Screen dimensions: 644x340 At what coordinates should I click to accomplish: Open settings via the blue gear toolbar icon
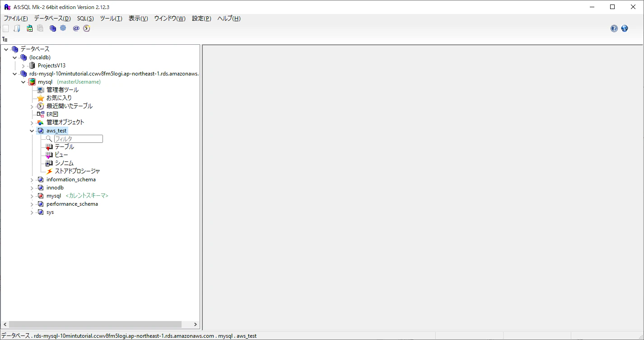[63, 28]
